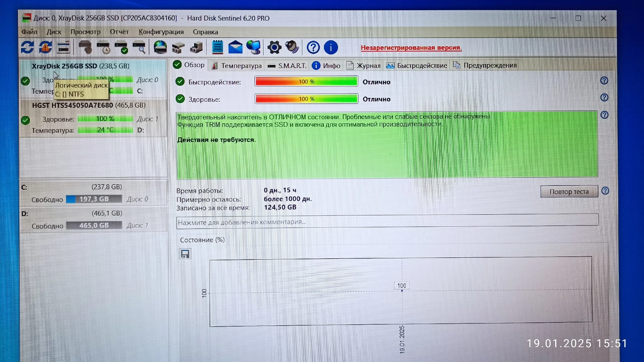Click the disk with green checkmark icon
The height and width of the screenshot is (362, 644).
tap(121, 47)
